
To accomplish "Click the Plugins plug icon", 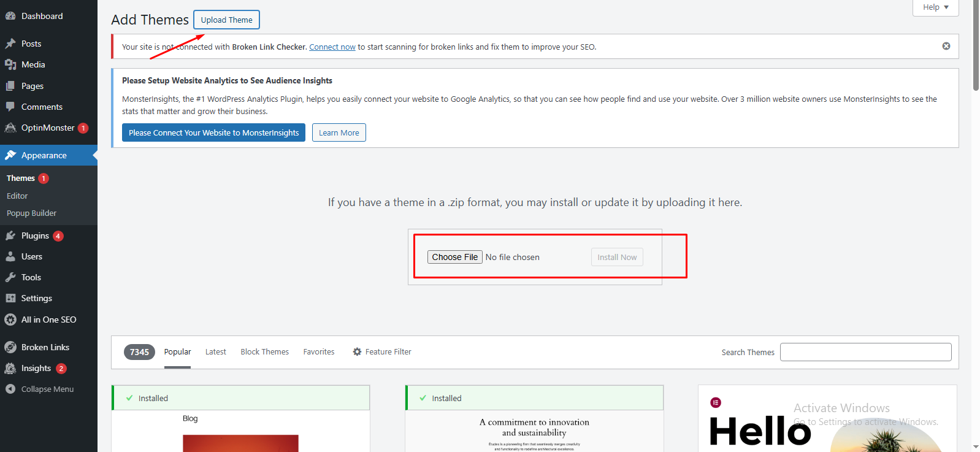I will [x=10, y=236].
